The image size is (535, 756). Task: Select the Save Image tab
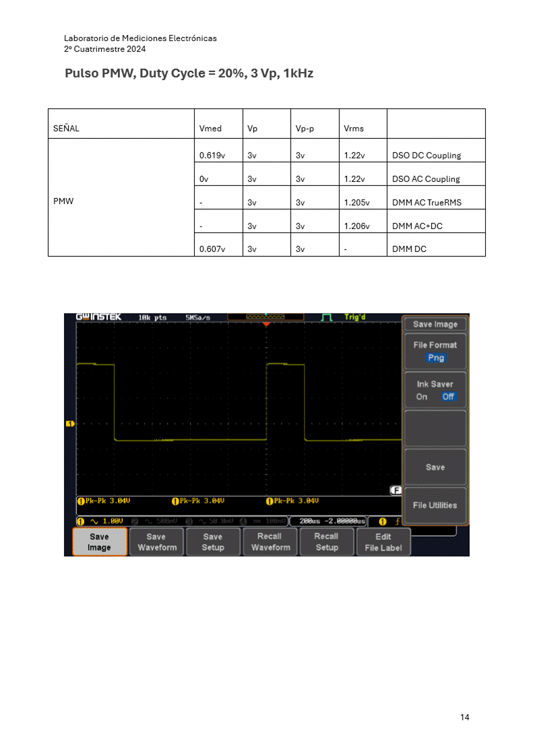coord(99,542)
